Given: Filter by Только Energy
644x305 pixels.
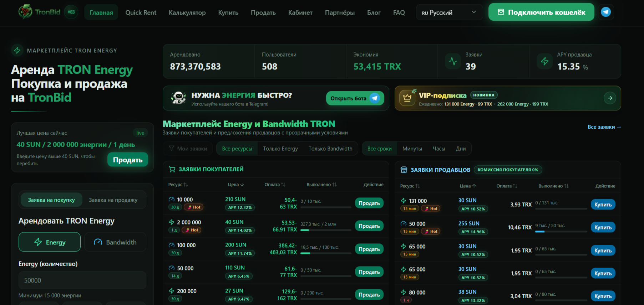Looking at the screenshot, I should click(x=280, y=149).
